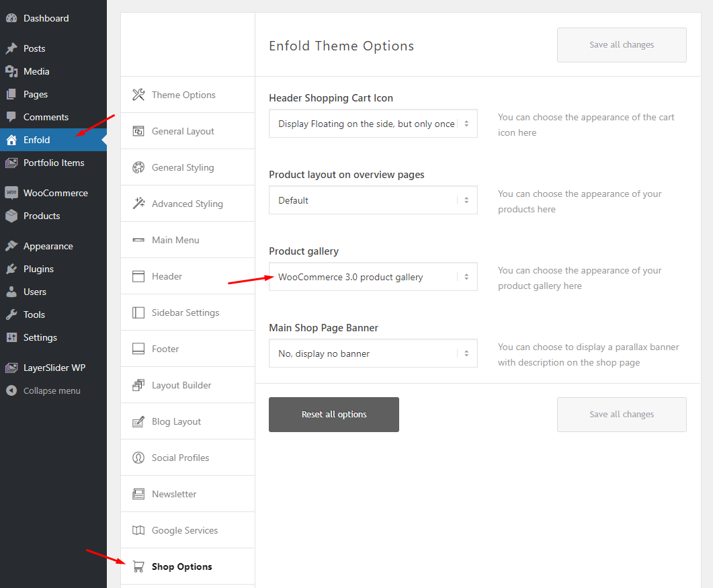
Task: Click the 'Enfold Theme Options' heading
Action: (341, 46)
